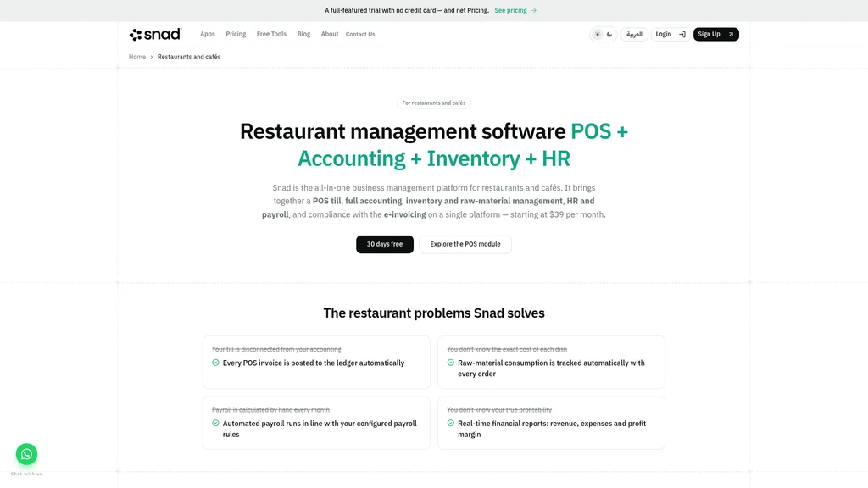Click the checkmark beside Automated payroll
The height and width of the screenshot is (488, 868).
(215, 424)
